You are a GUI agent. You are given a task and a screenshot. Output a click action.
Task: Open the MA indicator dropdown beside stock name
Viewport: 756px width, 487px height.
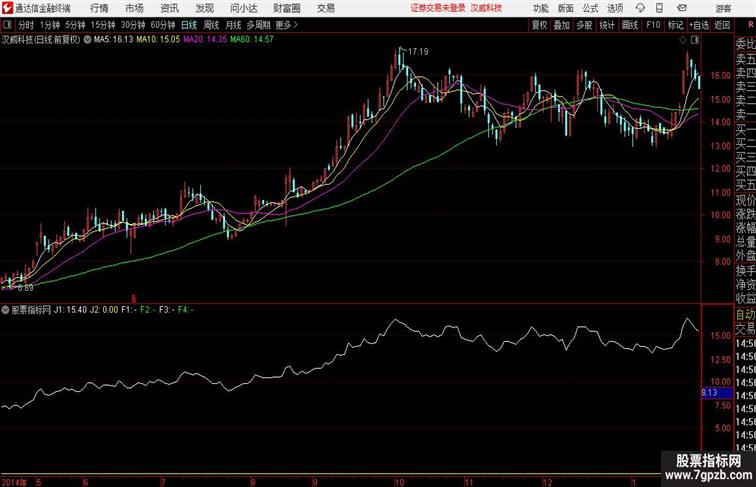coord(87,40)
